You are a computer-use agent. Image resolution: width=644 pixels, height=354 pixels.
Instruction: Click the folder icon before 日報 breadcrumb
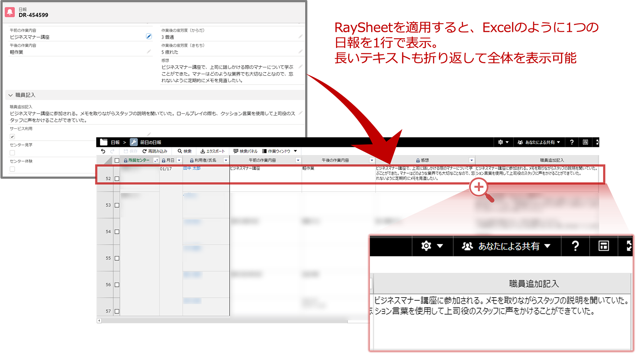point(104,142)
